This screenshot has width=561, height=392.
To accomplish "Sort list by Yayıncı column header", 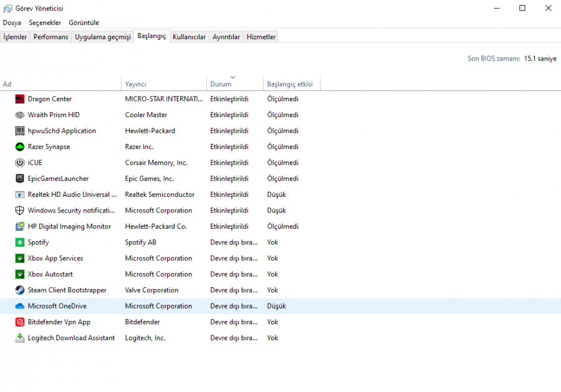I will pyautogui.click(x=135, y=84).
